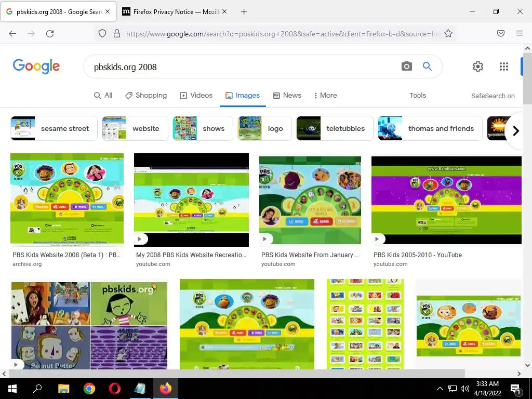Open the Tools filter options

(x=417, y=96)
